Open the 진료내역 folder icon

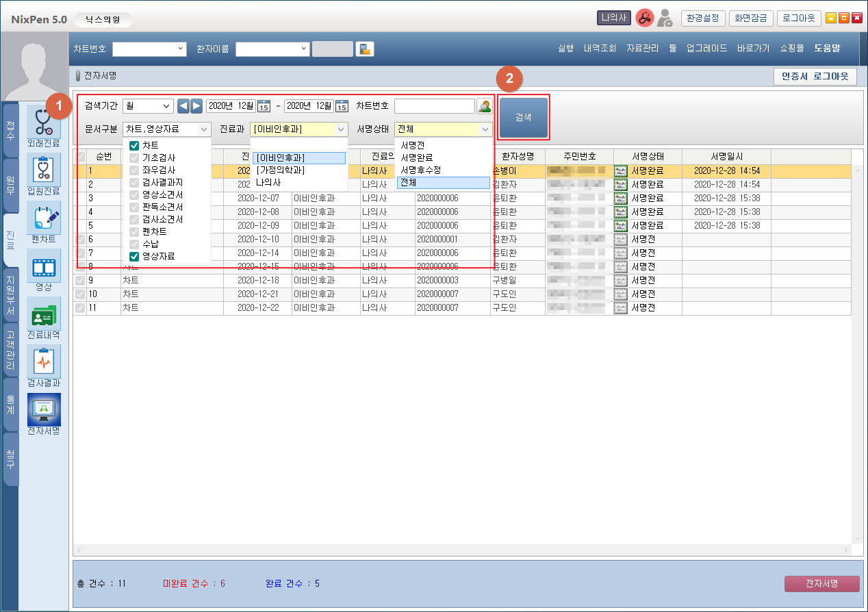[43, 314]
